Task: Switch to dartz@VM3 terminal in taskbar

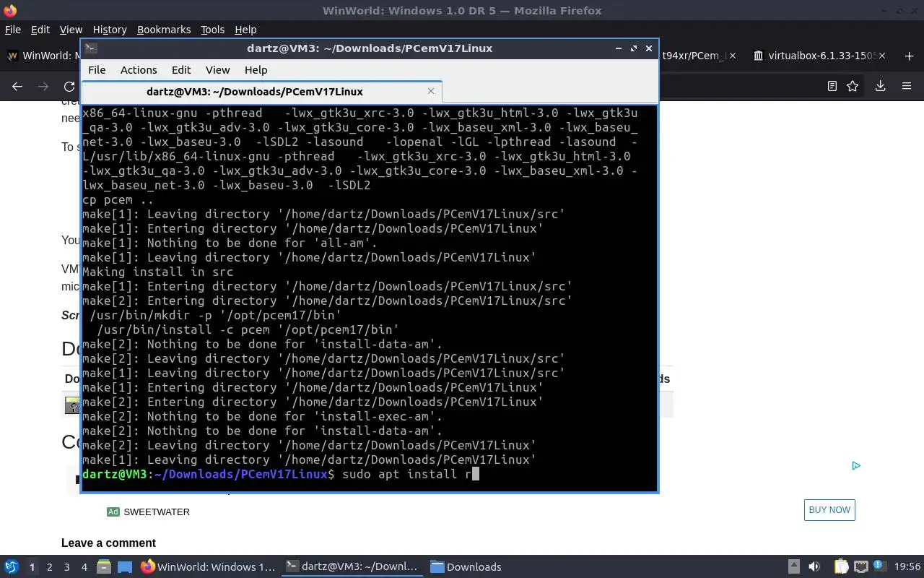Action: point(353,566)
